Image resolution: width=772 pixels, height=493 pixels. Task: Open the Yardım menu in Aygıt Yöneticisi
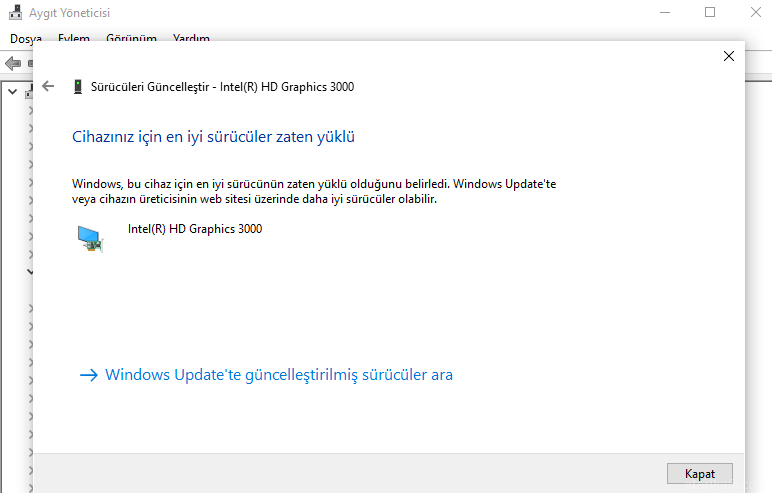click(192, 38)
